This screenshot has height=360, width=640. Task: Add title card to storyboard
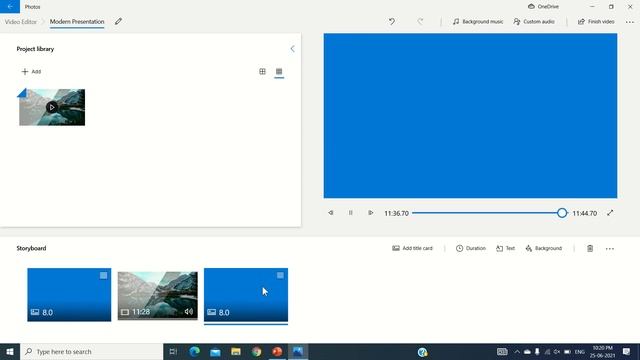click(412, 248)
